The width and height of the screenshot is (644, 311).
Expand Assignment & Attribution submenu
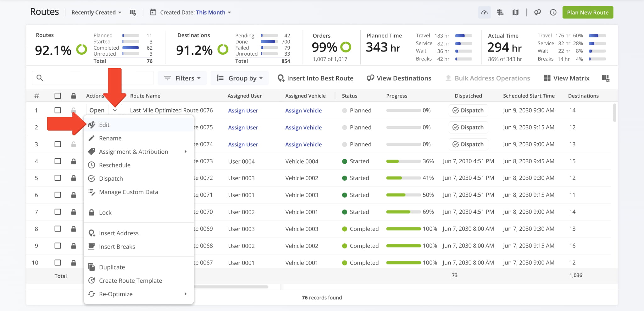(x=139, y=152)
